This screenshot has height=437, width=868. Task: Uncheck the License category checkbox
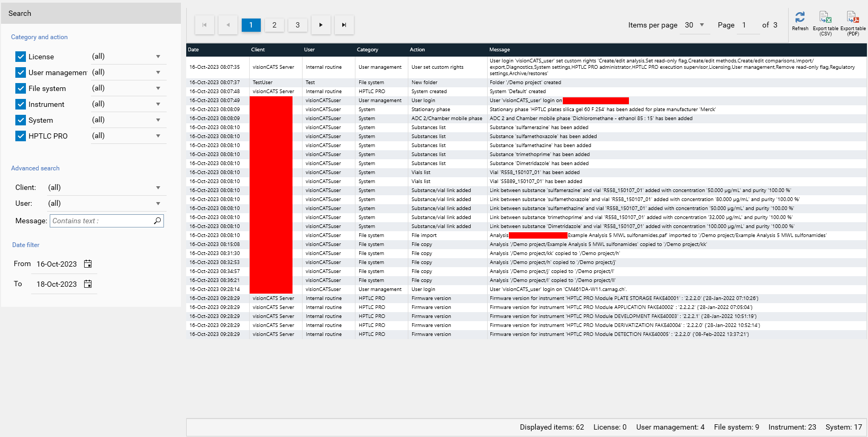point(21,57)
